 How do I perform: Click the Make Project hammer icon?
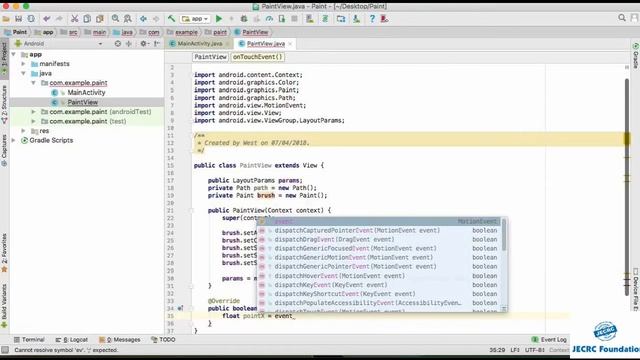pyautogui.click(x=171, y=19)
